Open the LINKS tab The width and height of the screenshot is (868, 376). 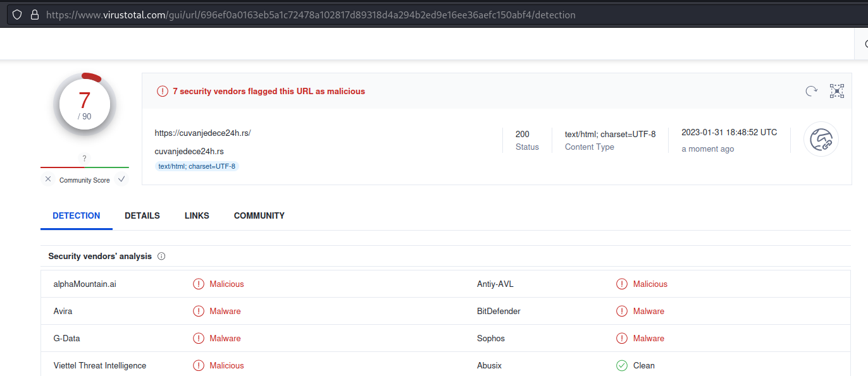pos(197,215)
